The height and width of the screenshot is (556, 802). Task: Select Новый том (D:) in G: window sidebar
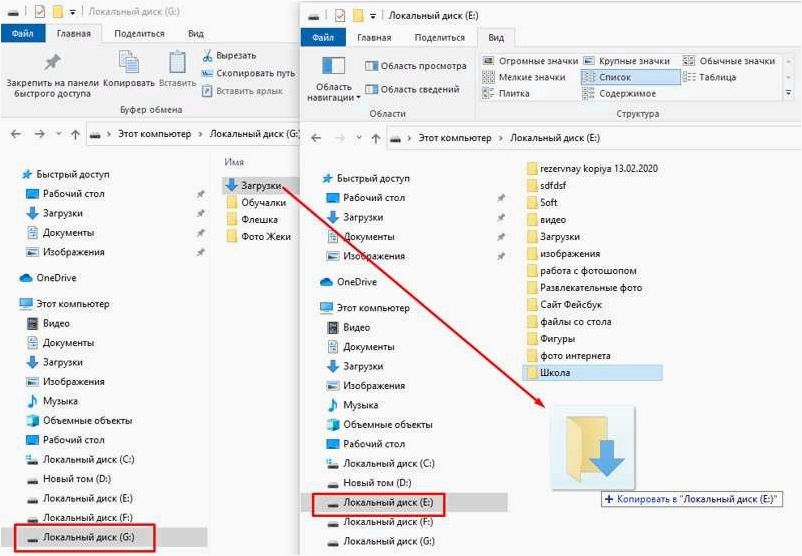click(69, 479)
